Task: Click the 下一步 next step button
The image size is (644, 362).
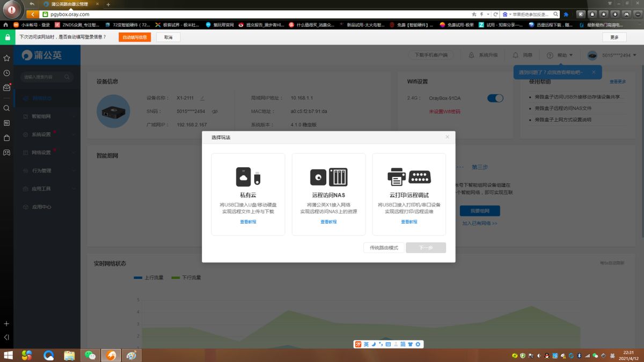Action: pyautogui.click(x=426, y=248)
